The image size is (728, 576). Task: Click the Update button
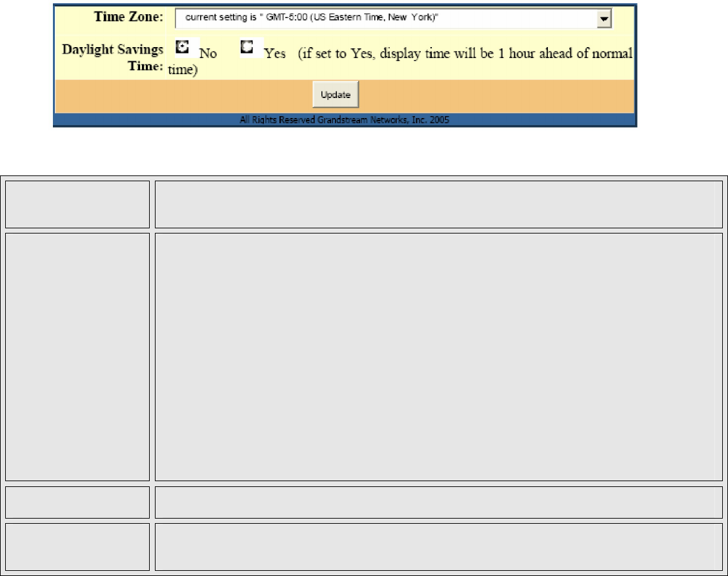(x=336, y=95)
